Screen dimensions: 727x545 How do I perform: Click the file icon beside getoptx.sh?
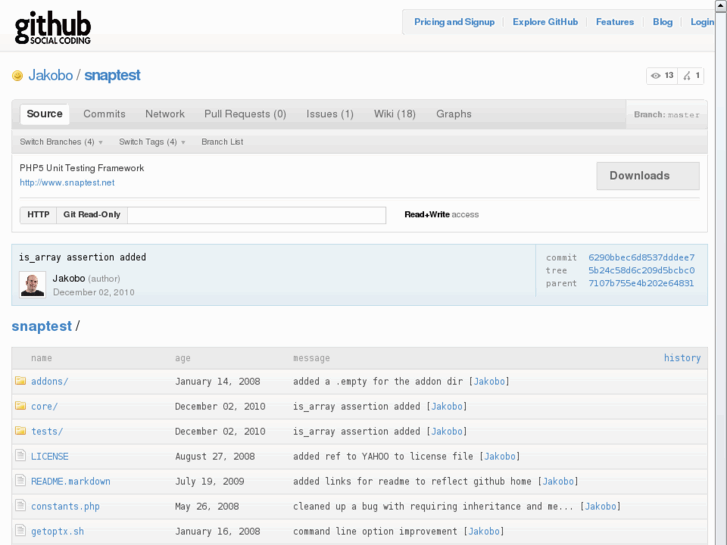pos(20,531)
